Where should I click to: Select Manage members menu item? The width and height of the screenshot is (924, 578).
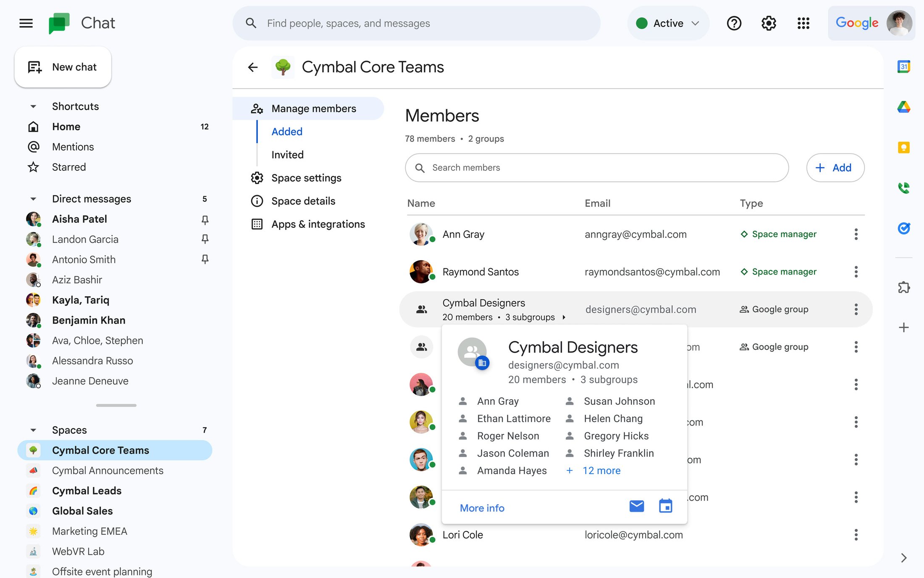coord(308,108)
